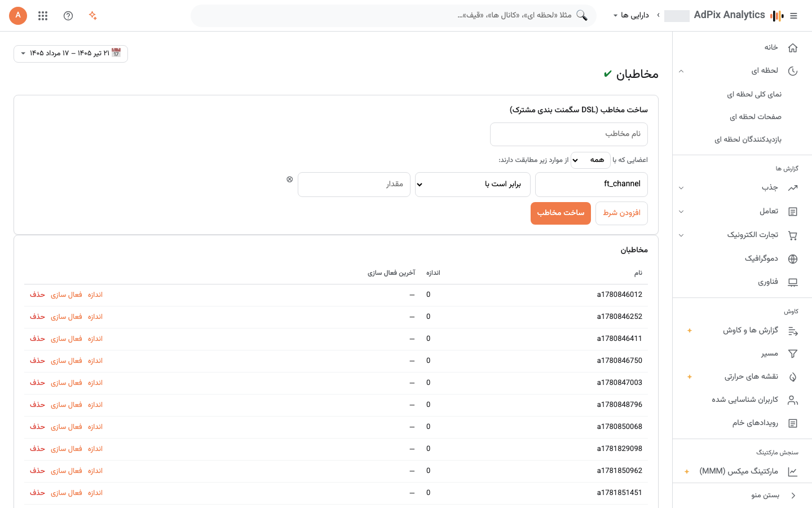Open رویدادهای خام menu item
This screenshot has width=812, height=508.
pyautogui.click(x=755, y=423)
